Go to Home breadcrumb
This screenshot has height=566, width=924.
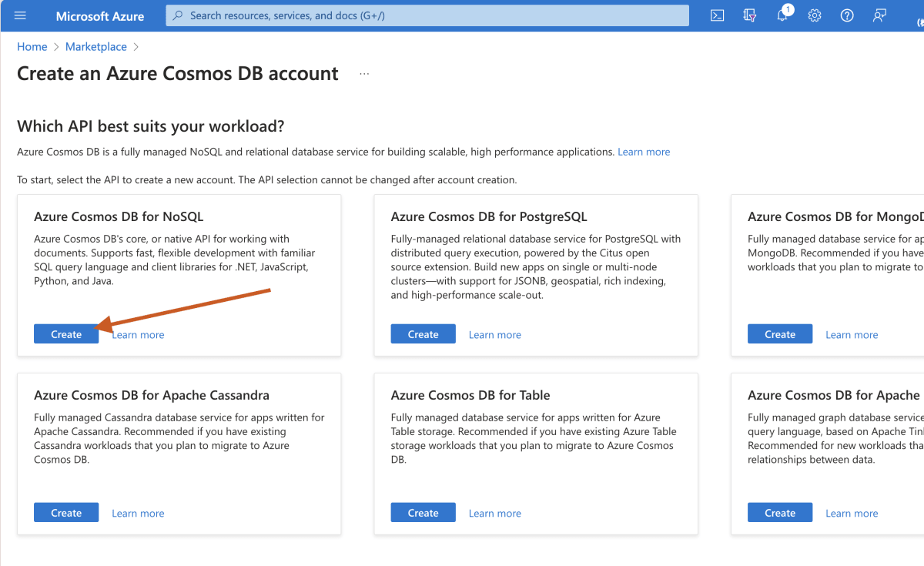click(32, 47)
